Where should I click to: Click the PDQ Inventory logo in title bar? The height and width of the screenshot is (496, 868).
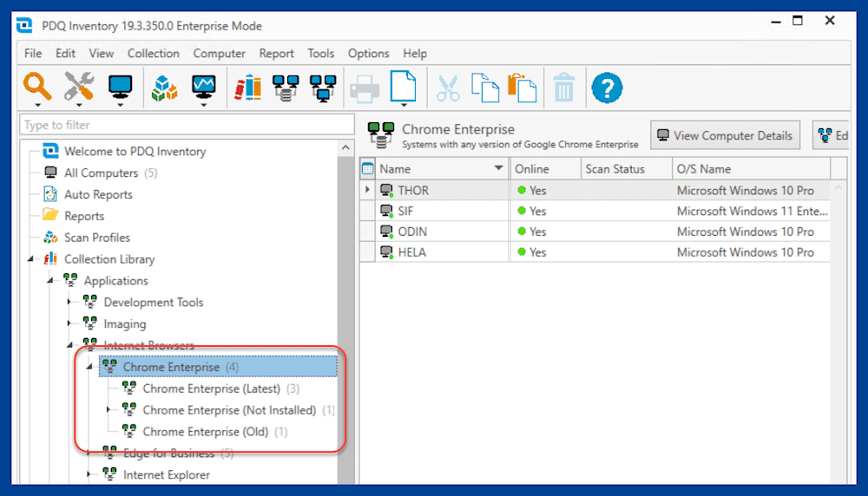point(24,25)
